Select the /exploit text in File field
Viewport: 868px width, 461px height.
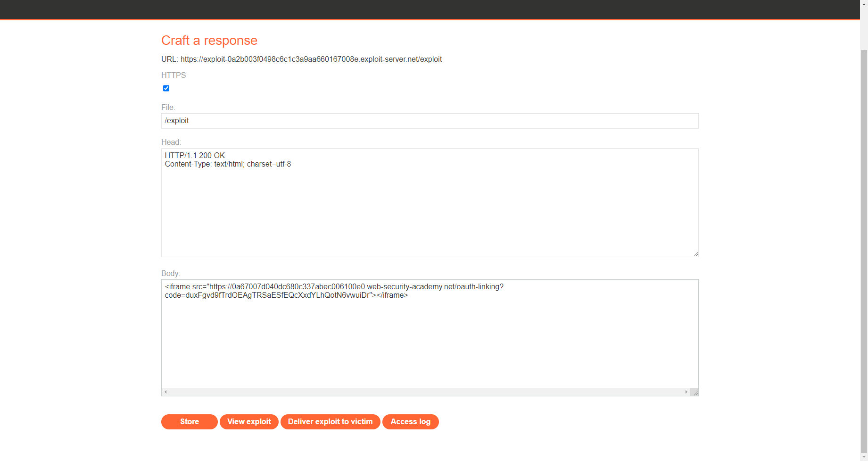(x=176, y=121)
